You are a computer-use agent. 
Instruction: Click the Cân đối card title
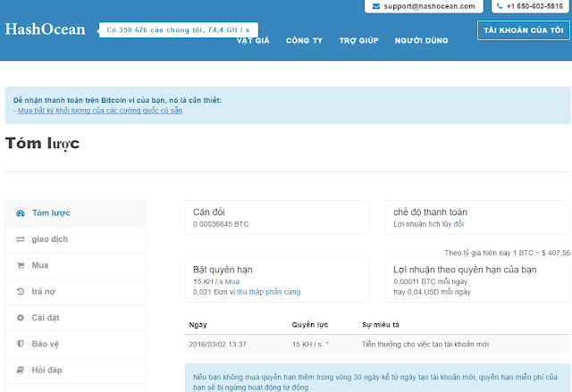(x=208, y=212)
